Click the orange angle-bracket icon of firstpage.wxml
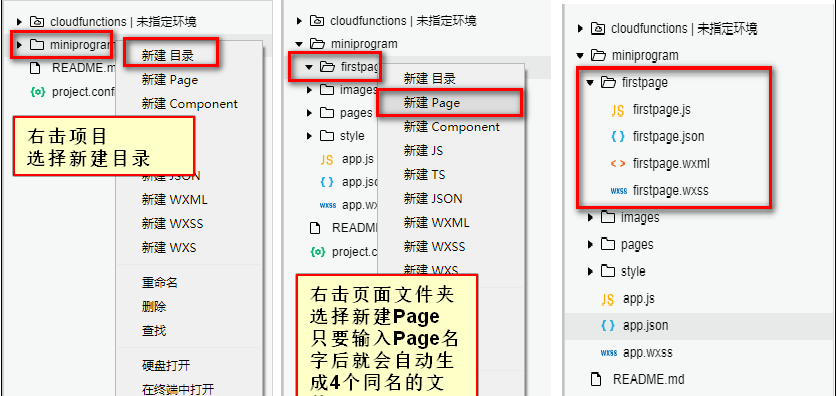837x396 pixels. (x=618, y=164)
